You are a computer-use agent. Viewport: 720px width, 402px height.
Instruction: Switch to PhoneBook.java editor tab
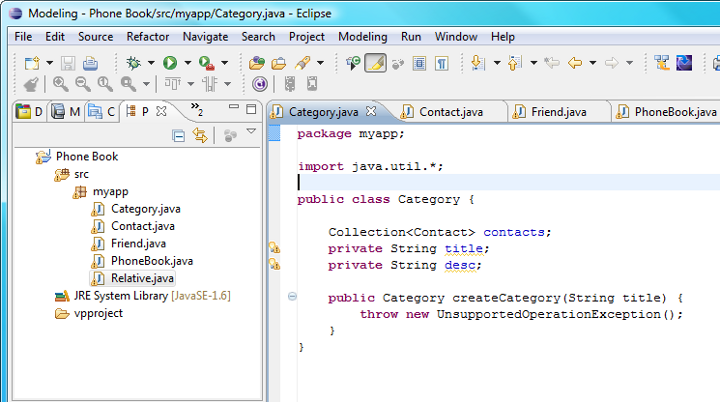pyautogui.click(x=675, y=112)
